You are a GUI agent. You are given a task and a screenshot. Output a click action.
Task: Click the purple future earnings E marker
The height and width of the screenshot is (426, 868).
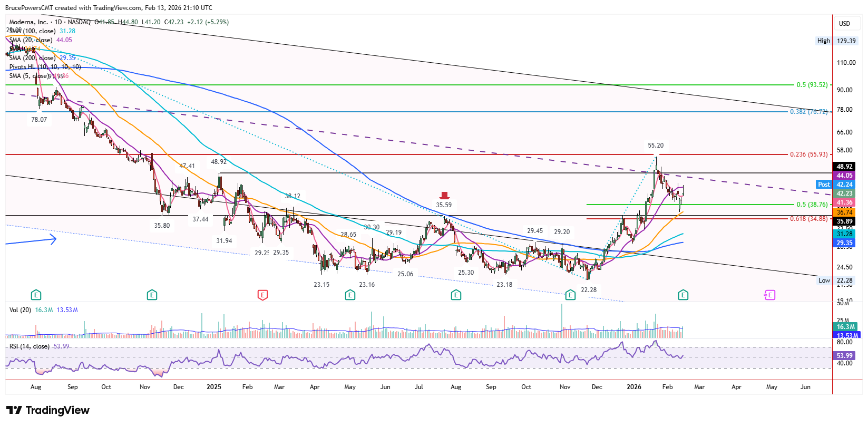(769, 295)
